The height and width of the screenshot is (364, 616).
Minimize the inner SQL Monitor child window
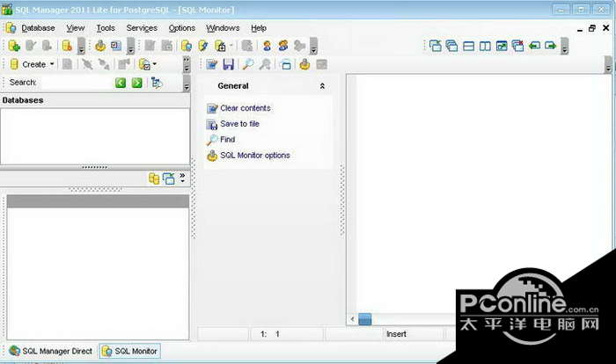pos(580,29)
